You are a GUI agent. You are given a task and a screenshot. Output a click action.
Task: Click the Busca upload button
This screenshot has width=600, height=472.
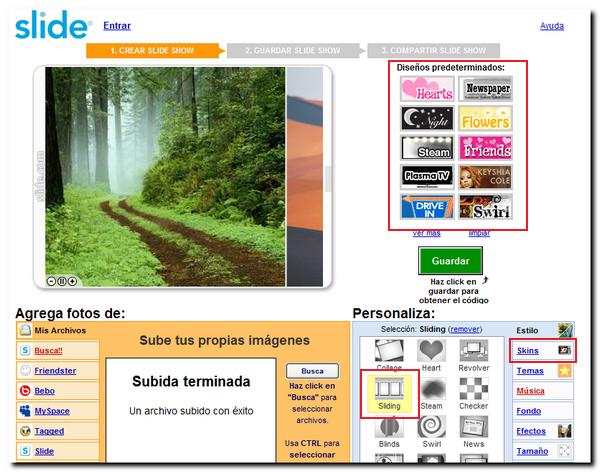tap(312, 371)
